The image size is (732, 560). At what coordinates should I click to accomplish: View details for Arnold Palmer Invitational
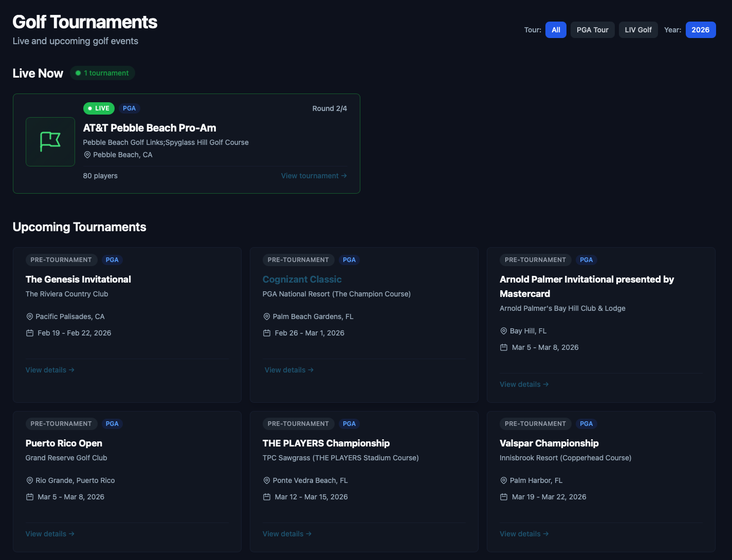click(x=524, y=384)
